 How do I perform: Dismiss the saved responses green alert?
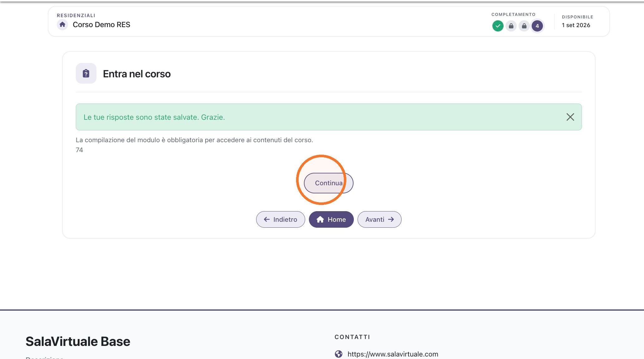tap(570, 117)
